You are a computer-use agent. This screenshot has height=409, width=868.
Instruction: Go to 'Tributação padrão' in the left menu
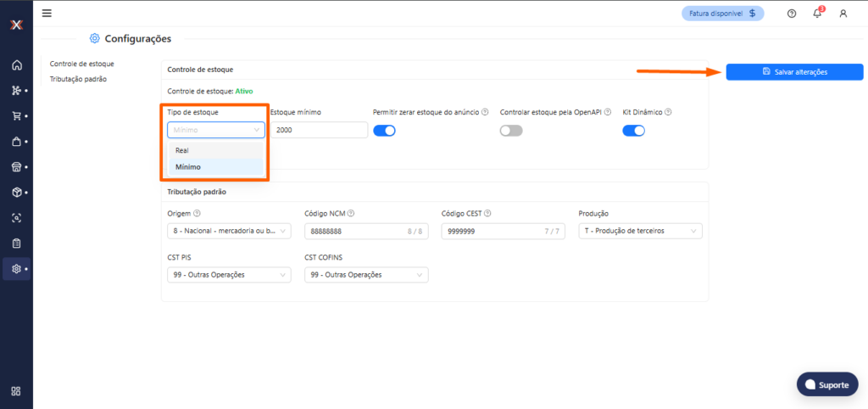click(x=79, y=79)
